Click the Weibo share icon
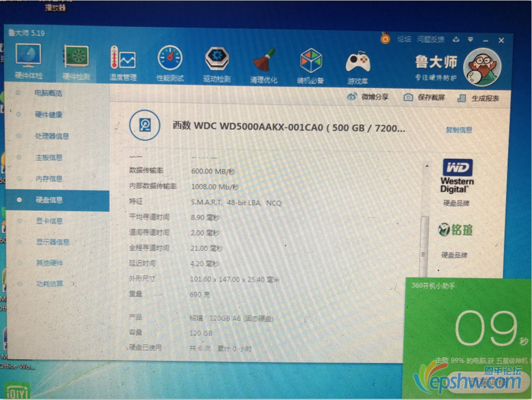This screenshot has height=400, width=532. tap(352, 97)
